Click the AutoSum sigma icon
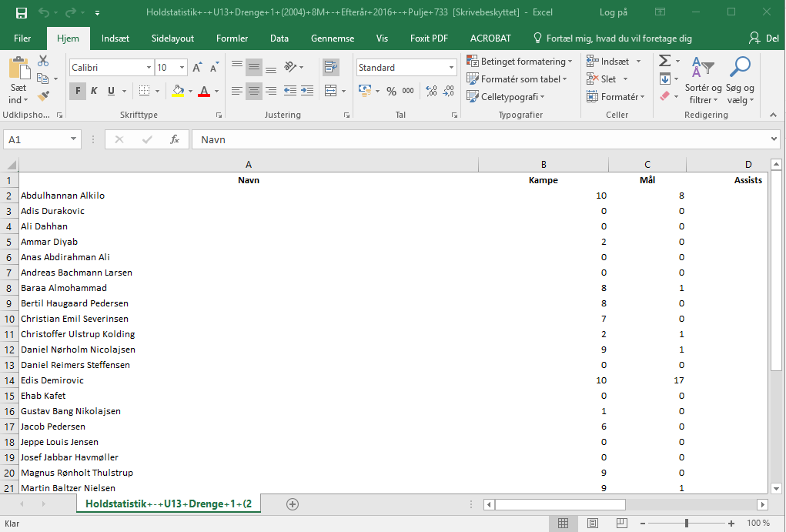786x532 pixels. coord(664,61)
